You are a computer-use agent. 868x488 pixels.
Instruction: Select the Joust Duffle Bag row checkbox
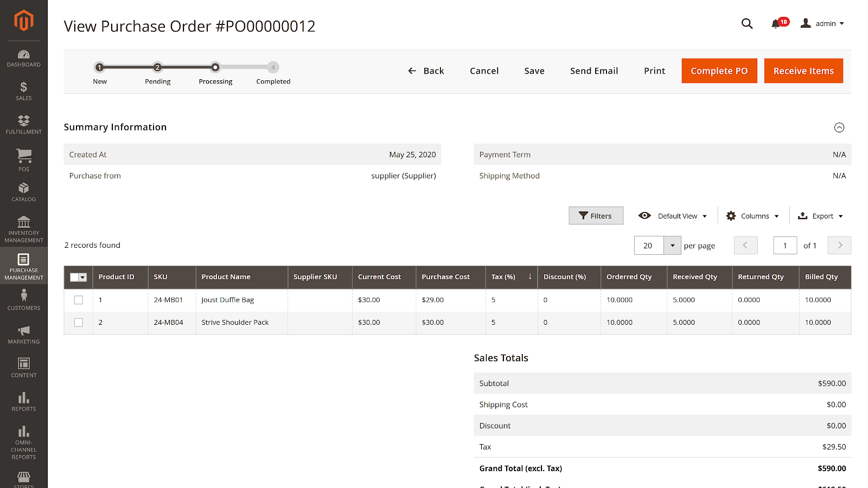click(x=78, y=299)
